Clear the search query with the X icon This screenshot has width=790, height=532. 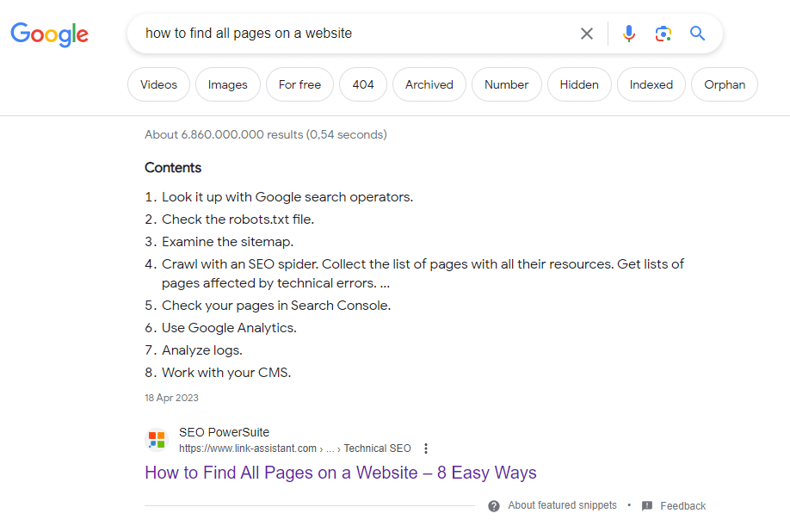point(586,34)
